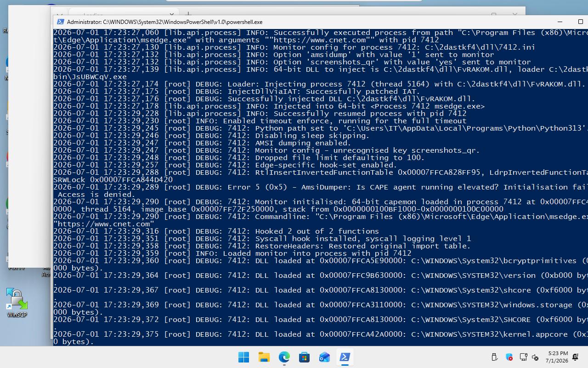Screen dimensions: 588x368
Task: Maximize the PowerShell window
Action: tap(580, 22)
